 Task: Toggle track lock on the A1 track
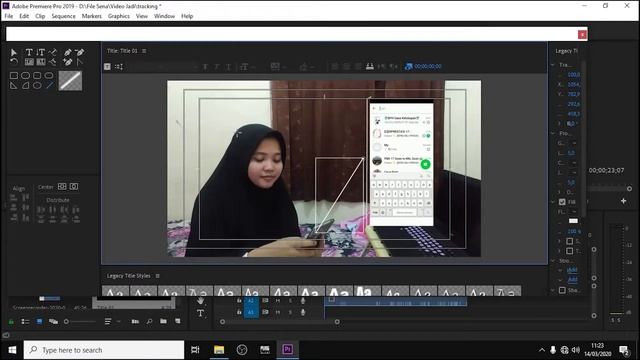coord(239,312)
